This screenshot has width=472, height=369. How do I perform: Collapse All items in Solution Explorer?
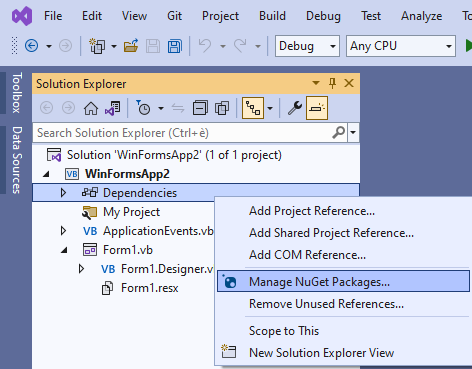point(200,108)
